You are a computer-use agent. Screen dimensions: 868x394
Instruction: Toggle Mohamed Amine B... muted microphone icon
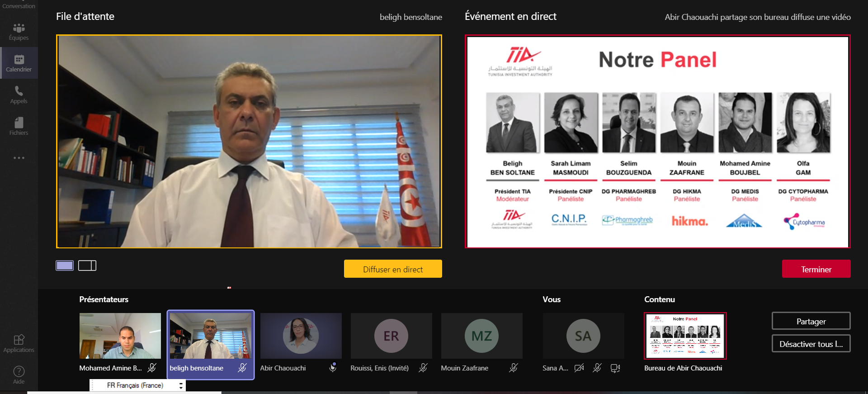[152, 368]
